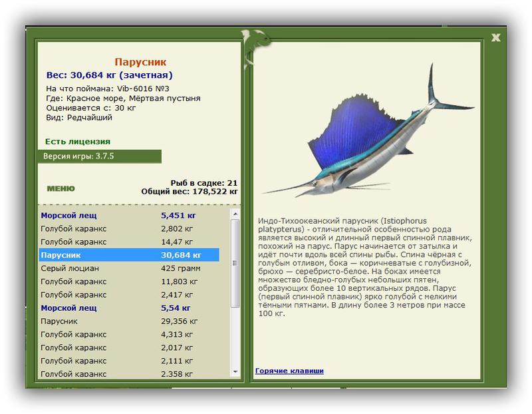Select Голубой каранкс 2,017 кг row
This screenshot has width=532, height=414.
129,348
